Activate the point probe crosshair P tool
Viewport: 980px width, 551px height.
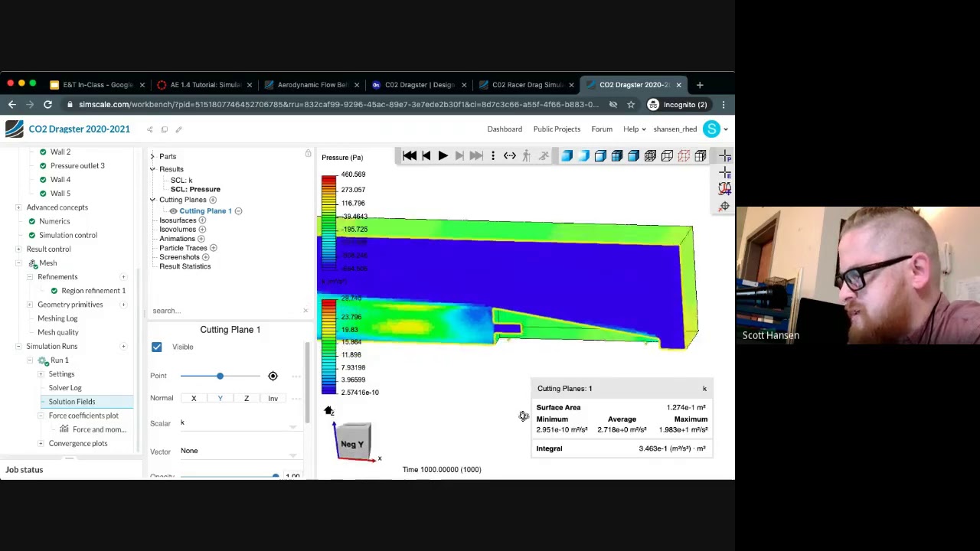[x=724, y=157]
